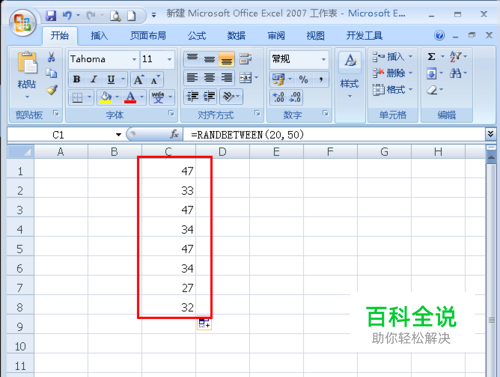Toggle bold formatting
Screen dimensions: 500x377
click(x=77, y=79)
